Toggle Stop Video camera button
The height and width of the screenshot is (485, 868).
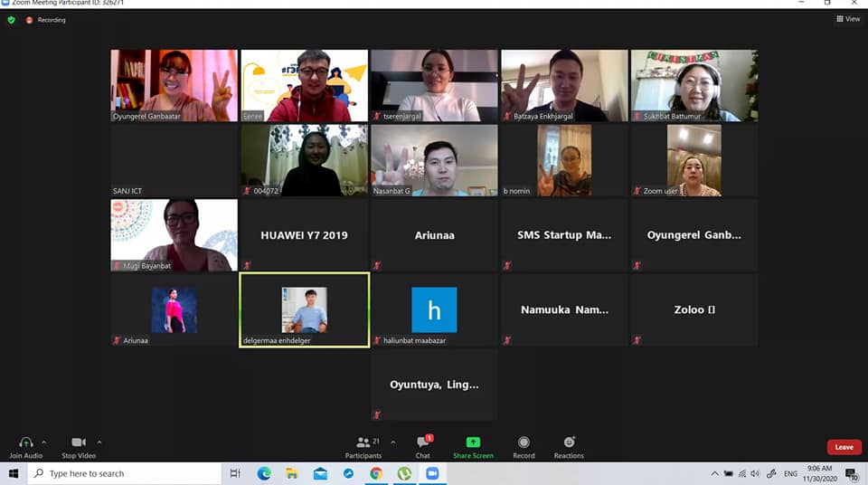[x=79, y=442]
